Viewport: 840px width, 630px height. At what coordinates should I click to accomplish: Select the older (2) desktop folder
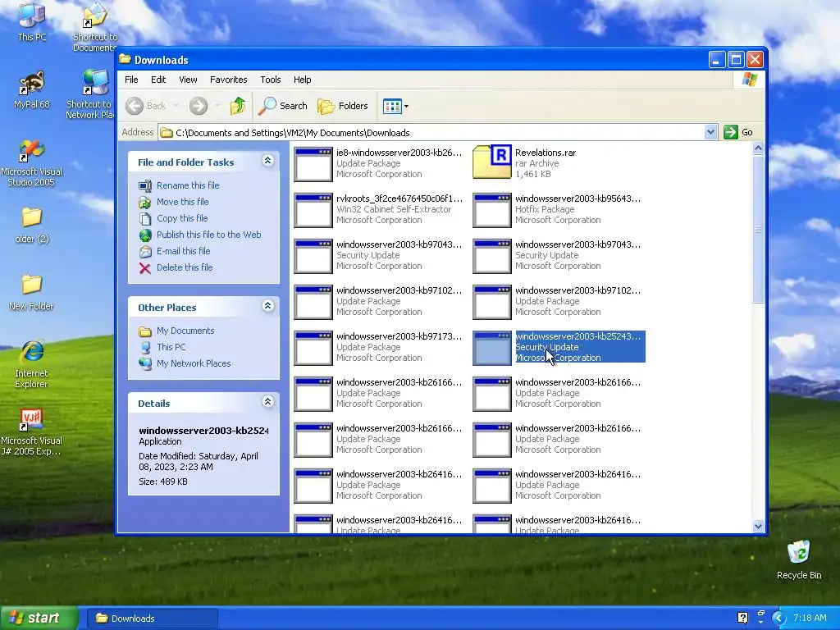(32, 225)
